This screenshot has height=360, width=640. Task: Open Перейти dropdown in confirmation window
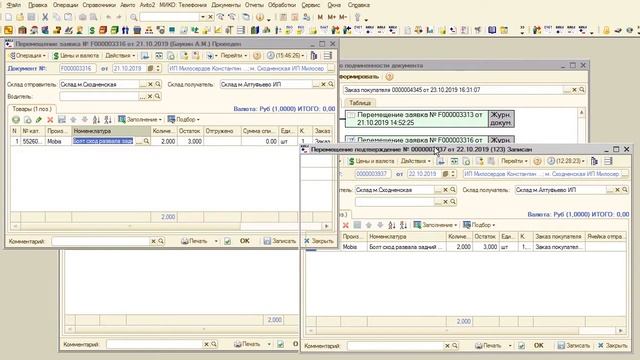(514, 161)
